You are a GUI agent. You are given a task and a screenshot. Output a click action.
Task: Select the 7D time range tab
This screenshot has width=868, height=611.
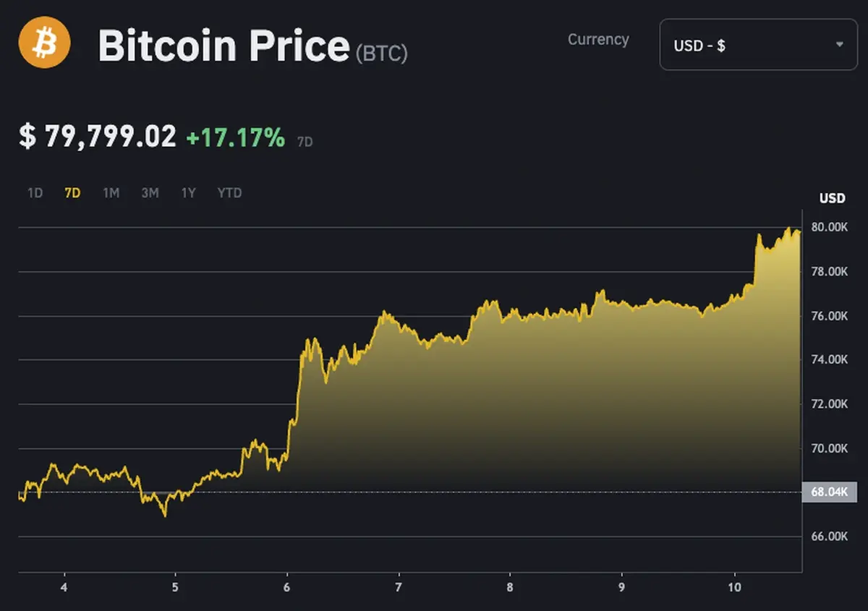72,193
